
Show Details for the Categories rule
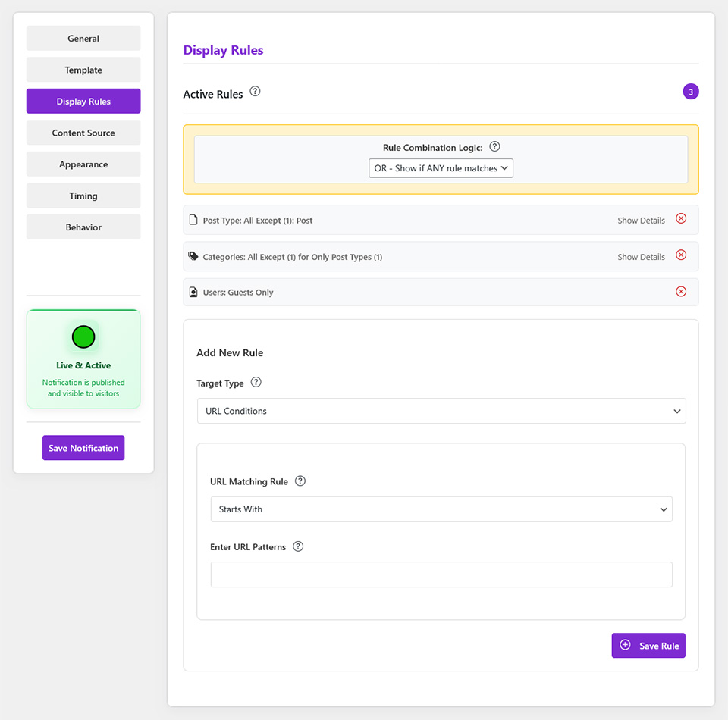641,257
